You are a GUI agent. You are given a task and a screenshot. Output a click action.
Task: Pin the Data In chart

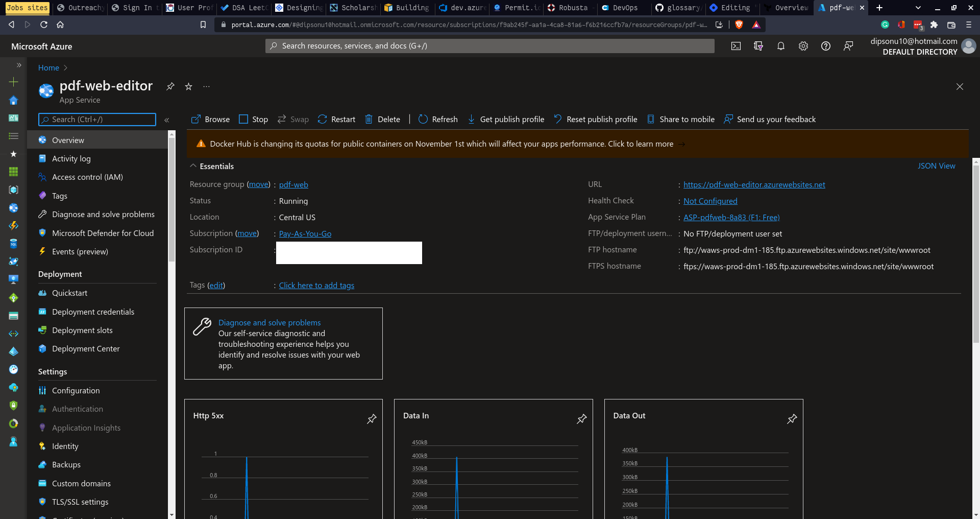point(581,419)
